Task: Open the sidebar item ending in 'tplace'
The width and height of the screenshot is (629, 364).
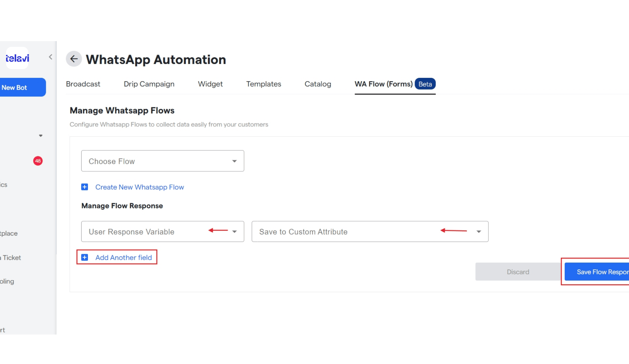Action: 9,233
